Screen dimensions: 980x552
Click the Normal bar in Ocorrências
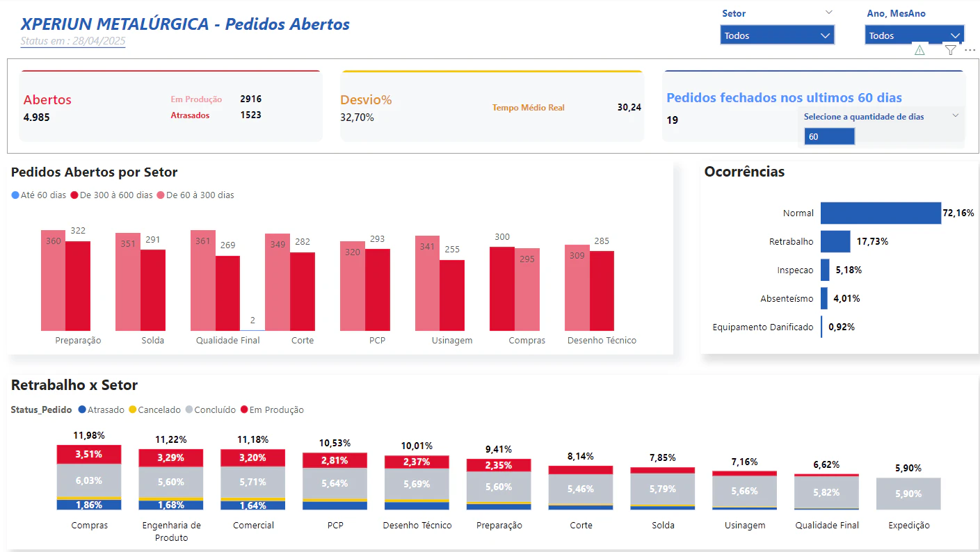(x=881, y=213)
